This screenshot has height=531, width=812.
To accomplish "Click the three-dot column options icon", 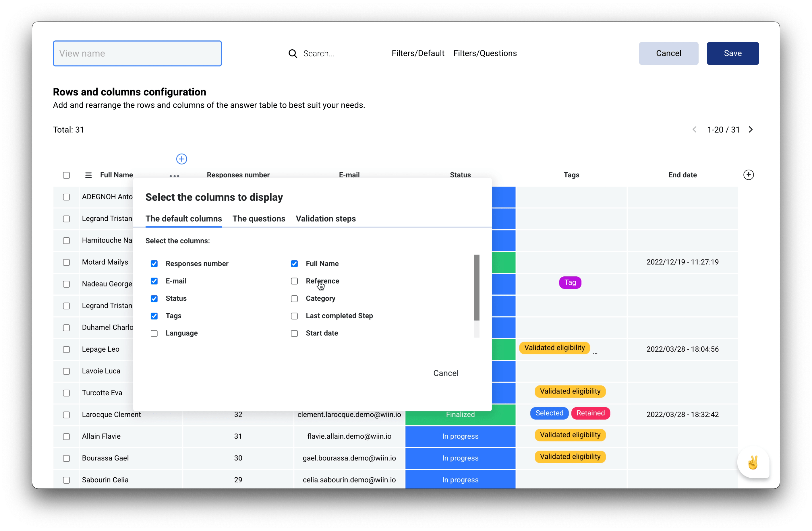I will (174, 176).
